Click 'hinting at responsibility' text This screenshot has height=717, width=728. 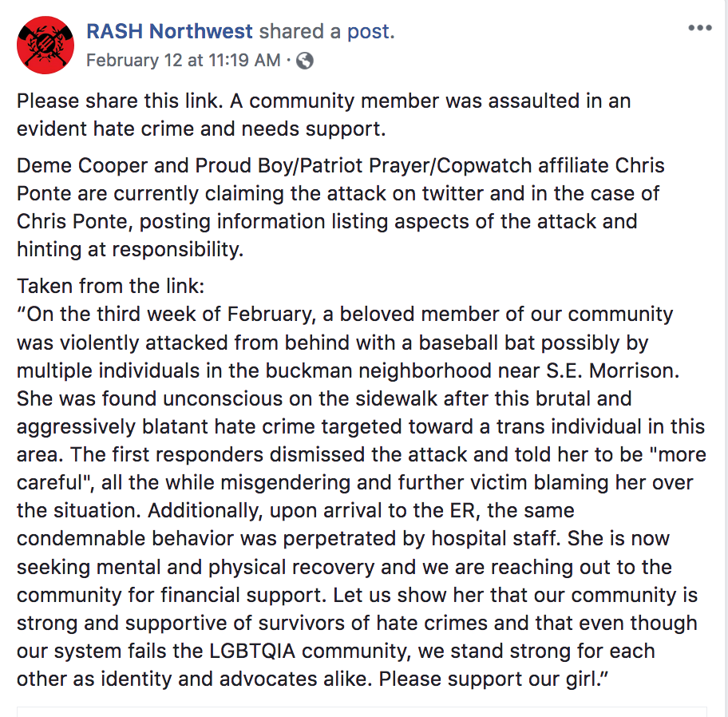pos(130,249)
